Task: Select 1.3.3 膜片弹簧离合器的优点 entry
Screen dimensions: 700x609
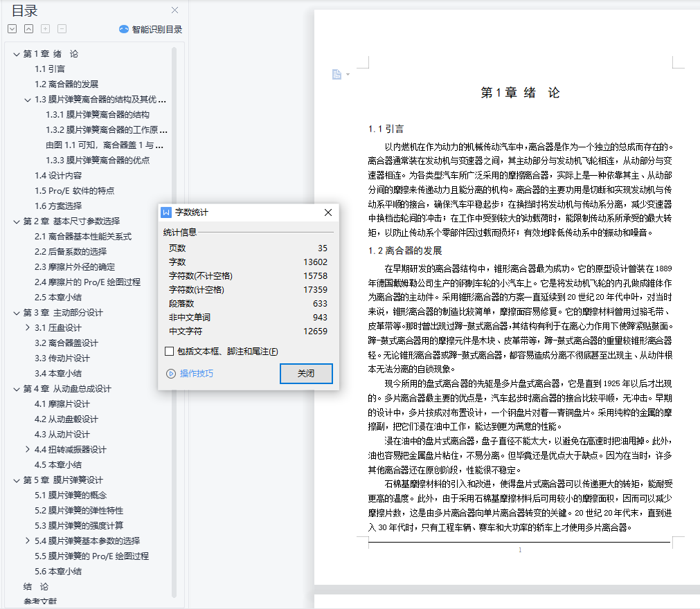Action: [x=98, y=160]
